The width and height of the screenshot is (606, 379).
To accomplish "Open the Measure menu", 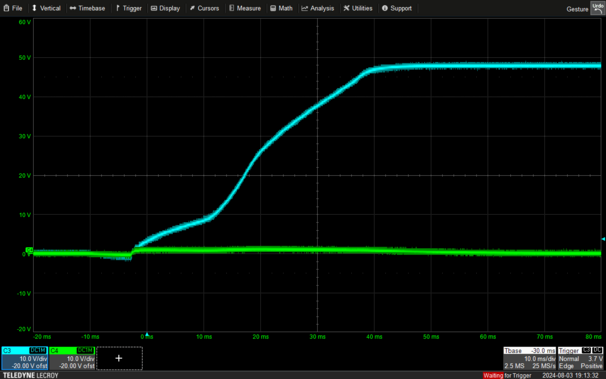I will 245,8.
